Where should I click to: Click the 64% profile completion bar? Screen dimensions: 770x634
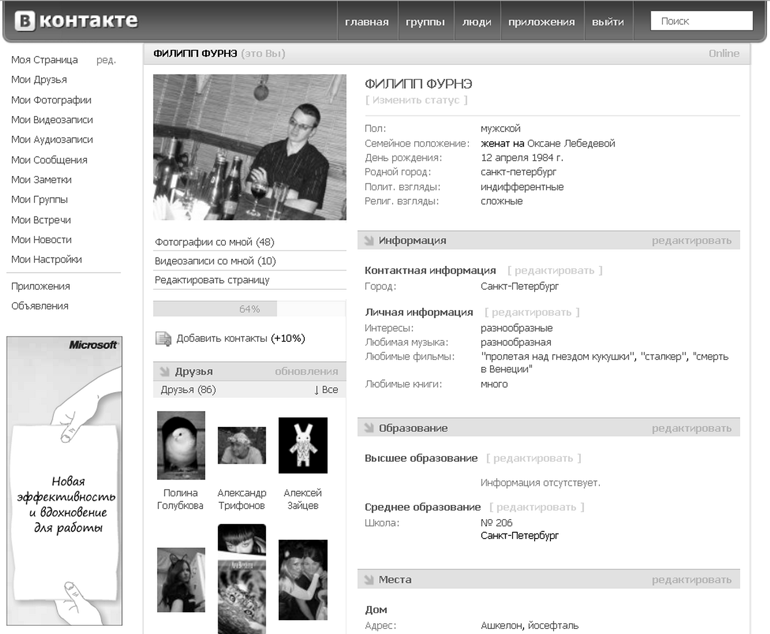click(249, 309)
